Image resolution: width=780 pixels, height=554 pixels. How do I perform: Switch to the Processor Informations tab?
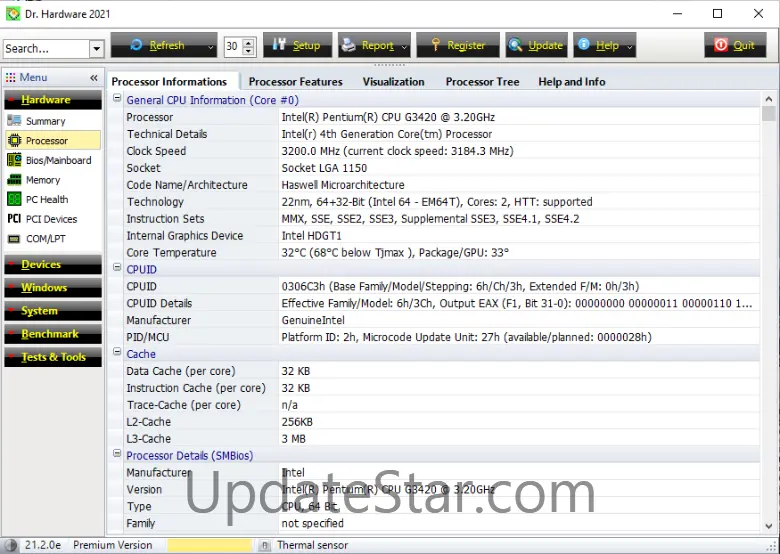(169, 82)
